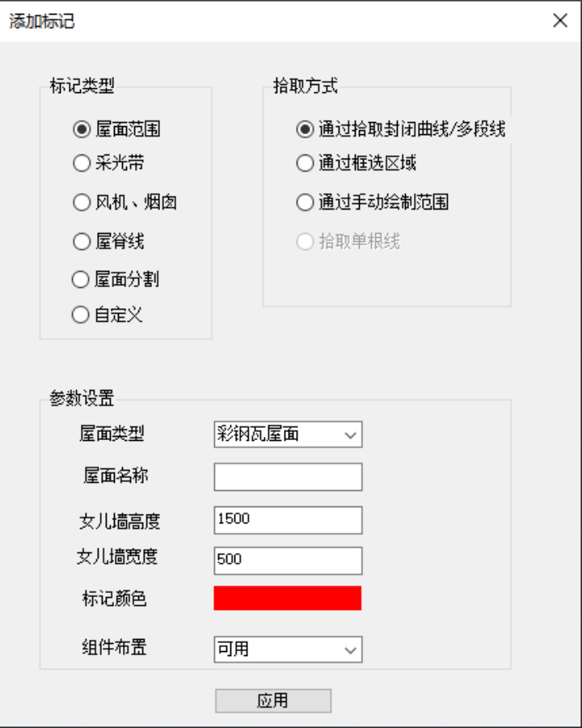Choose the 风机、烟囱 radio option
This screenshot has width=582, height=728.
[x=81, y=202]
